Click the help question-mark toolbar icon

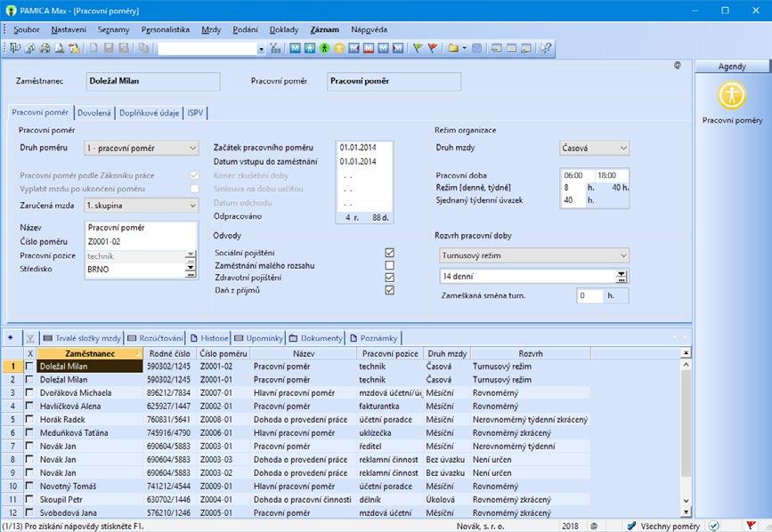pos(546,48)
